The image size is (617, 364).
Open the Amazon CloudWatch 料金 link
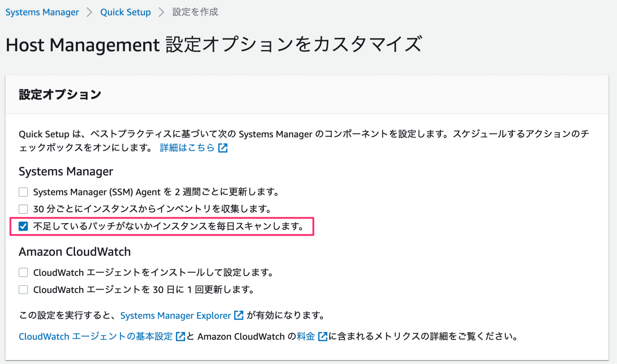pyautogui.click(x=306, y=337)
